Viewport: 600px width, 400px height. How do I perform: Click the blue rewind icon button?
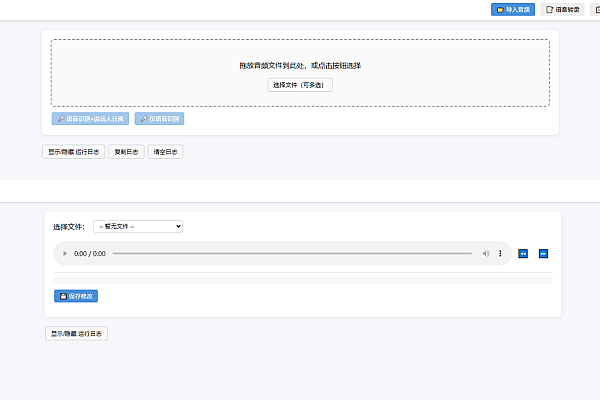point(523,253)
